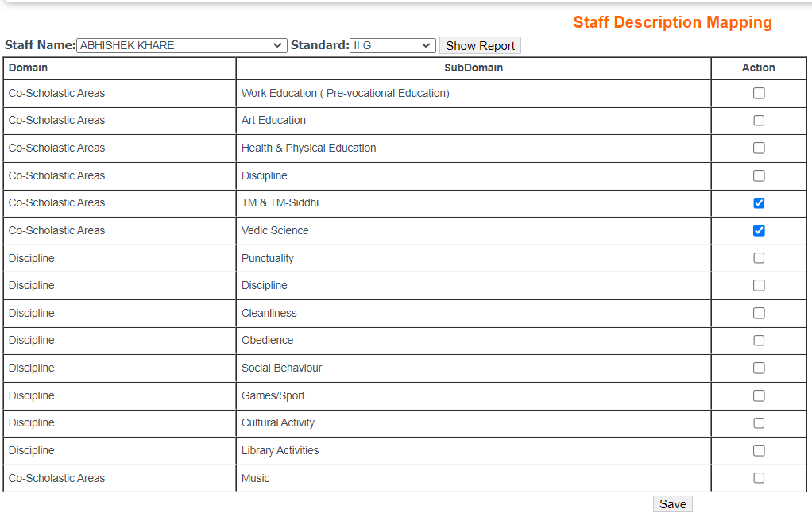The width and height of the screenshot is (812, 513).
Task: Check the Discipline domain's Discipline subdomain checkbox
Action: [x=759, y=285]
